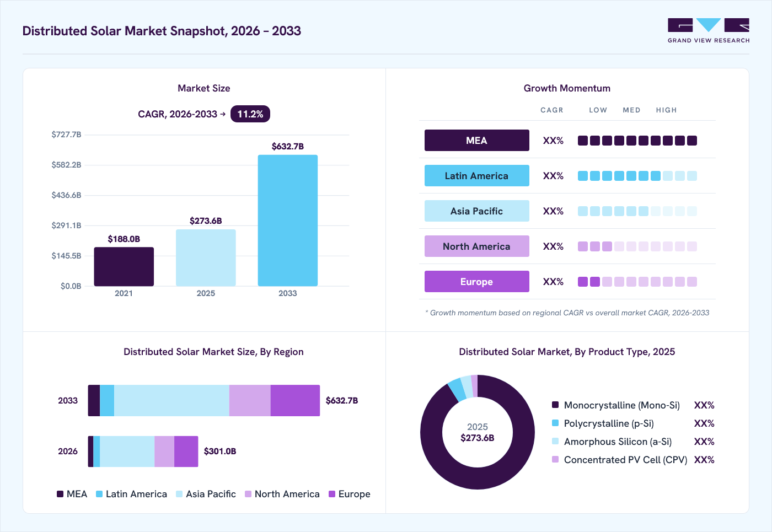Click the XX% value for Polycrystalline (p-Si)
This screenshot has width=772, height=532.
coord(704,423)
